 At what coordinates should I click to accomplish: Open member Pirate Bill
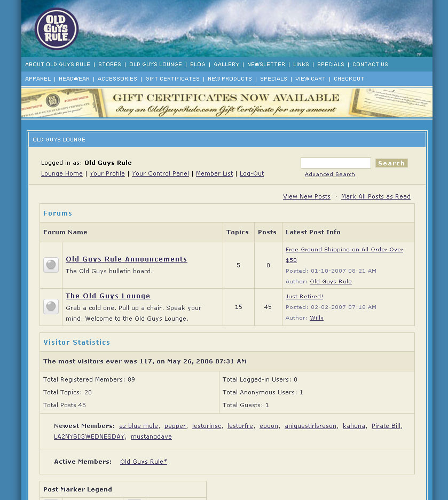point(386,426)
